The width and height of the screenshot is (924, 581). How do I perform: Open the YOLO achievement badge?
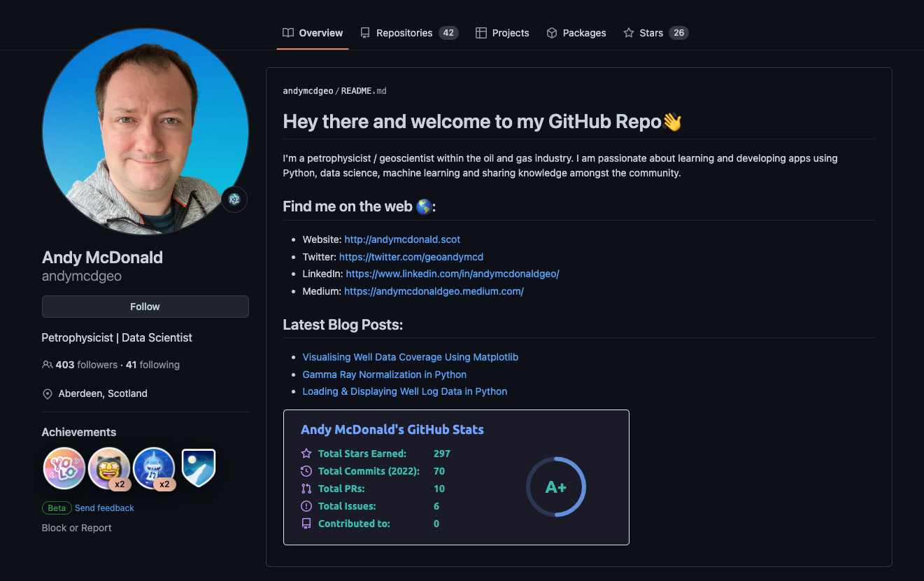64,468
